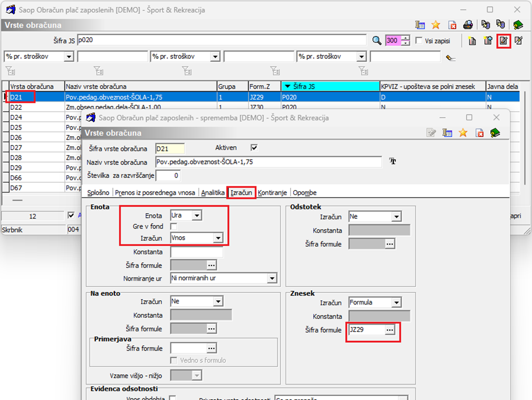
Task: Click the edit record pencil icon highlighted in toolbar
Action: pyautogui.click(x=504, y=41)
